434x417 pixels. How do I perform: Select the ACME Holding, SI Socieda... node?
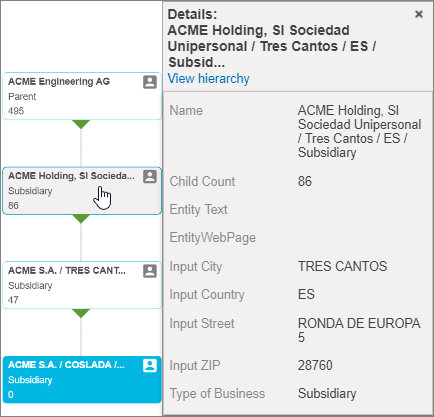tap(82, 191)
